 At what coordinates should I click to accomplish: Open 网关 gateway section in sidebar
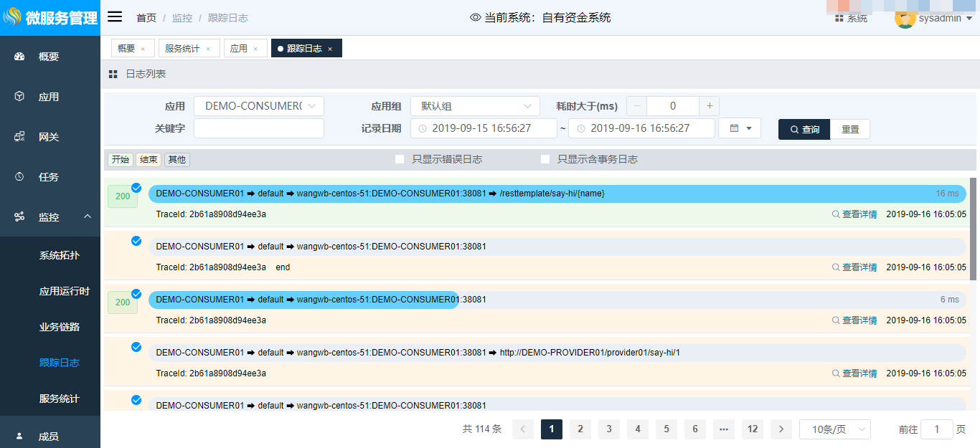pyautogui.click(x=49, y=137)
